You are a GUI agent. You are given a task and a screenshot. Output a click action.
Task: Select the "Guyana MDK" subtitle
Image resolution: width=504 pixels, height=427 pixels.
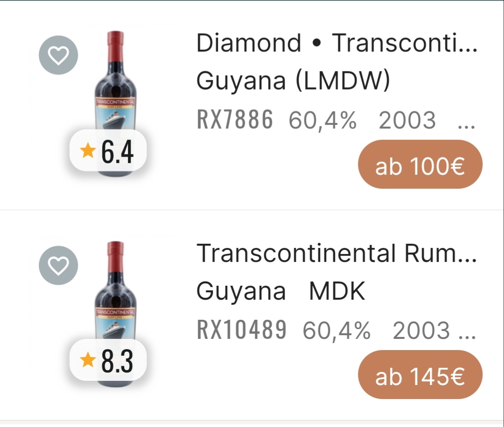click(x=280, y=292)
